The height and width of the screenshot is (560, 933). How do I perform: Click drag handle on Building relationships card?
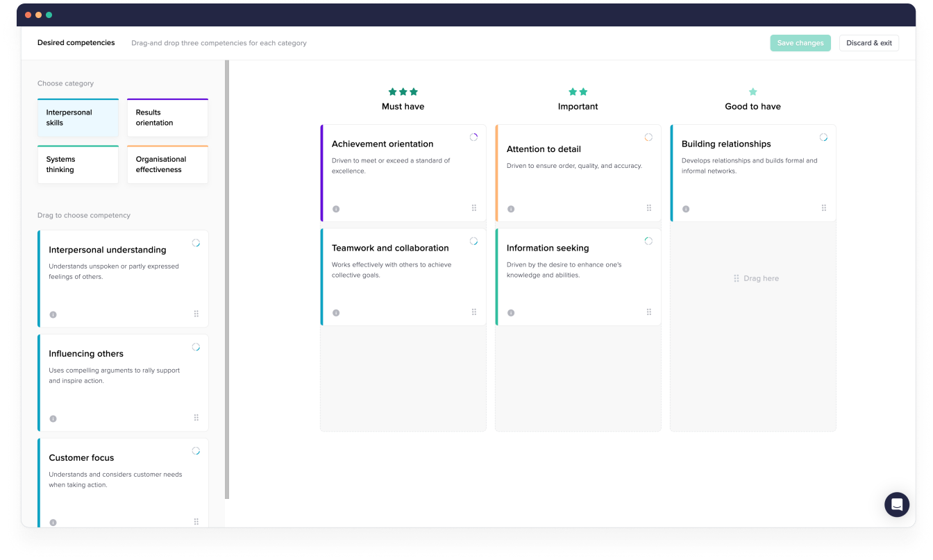(x=824, y=207)
